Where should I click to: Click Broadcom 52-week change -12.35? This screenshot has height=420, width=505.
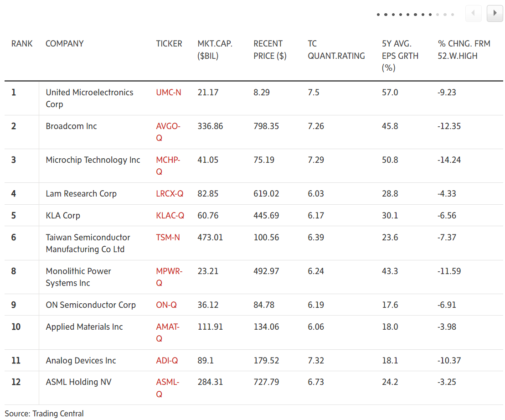click(449, 126)
